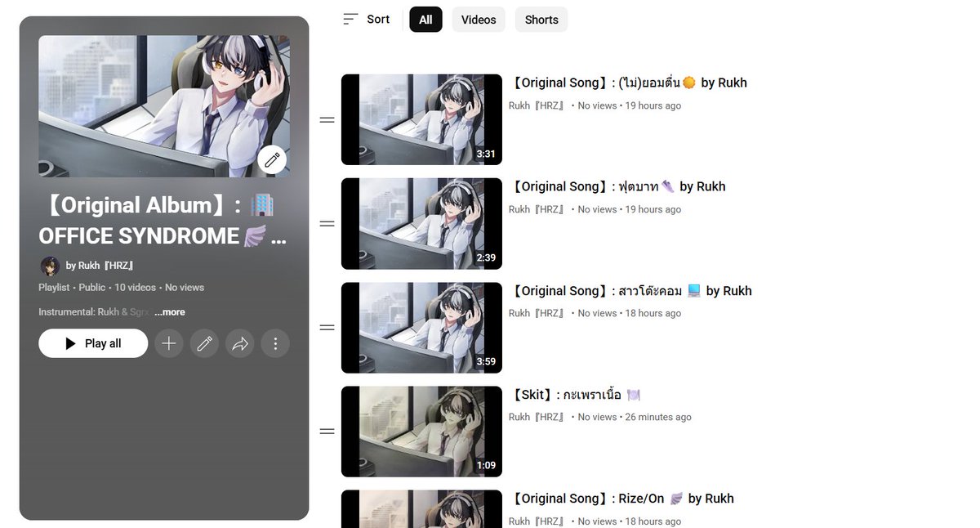
Task: Click channel name under Skit กะเพราเนื้อ video
Action: click(x=537, y=417)
